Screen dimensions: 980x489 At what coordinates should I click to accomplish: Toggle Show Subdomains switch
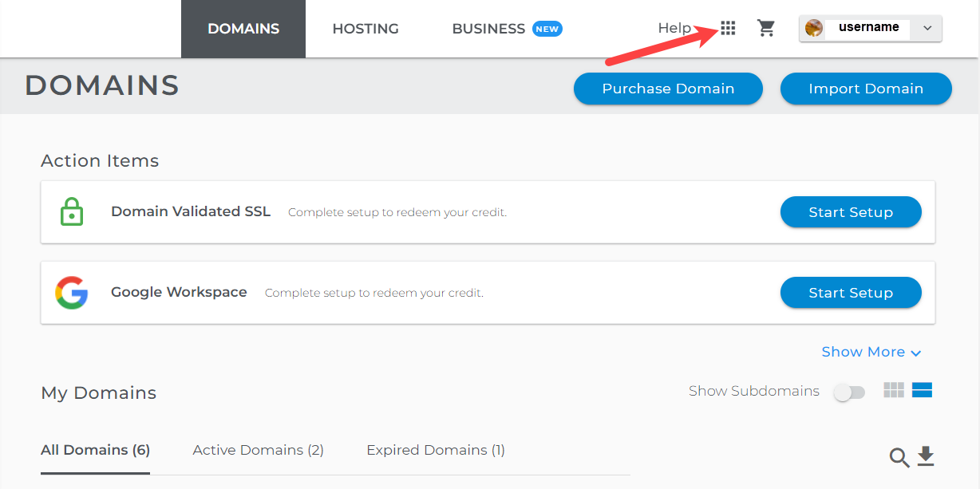click(x=849, y=392)
